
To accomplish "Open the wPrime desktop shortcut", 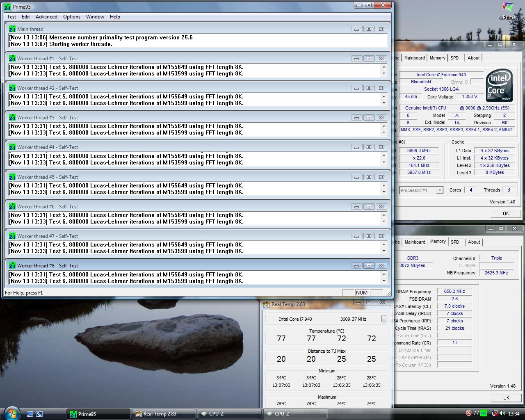I will point(507,10).
